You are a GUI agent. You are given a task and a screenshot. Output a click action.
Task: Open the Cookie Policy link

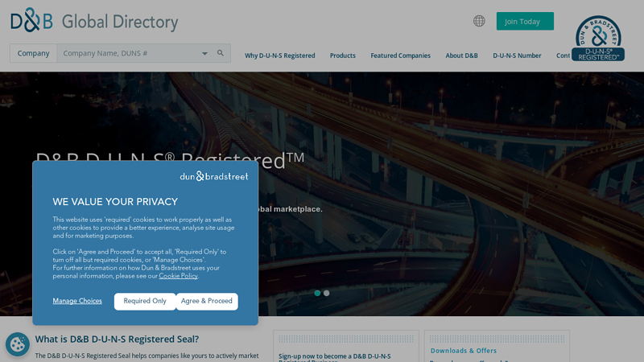(178, 276)
